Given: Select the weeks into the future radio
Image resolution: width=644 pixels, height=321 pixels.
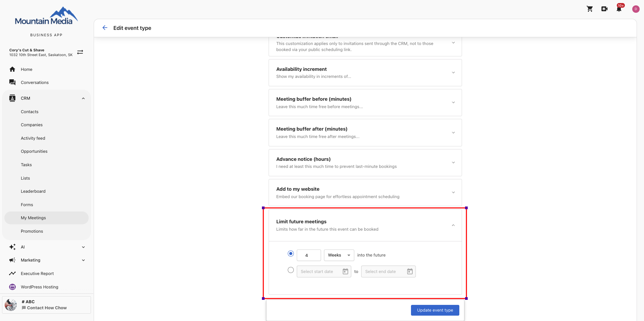Looking at the screenshot, I should tap(291, 254).
